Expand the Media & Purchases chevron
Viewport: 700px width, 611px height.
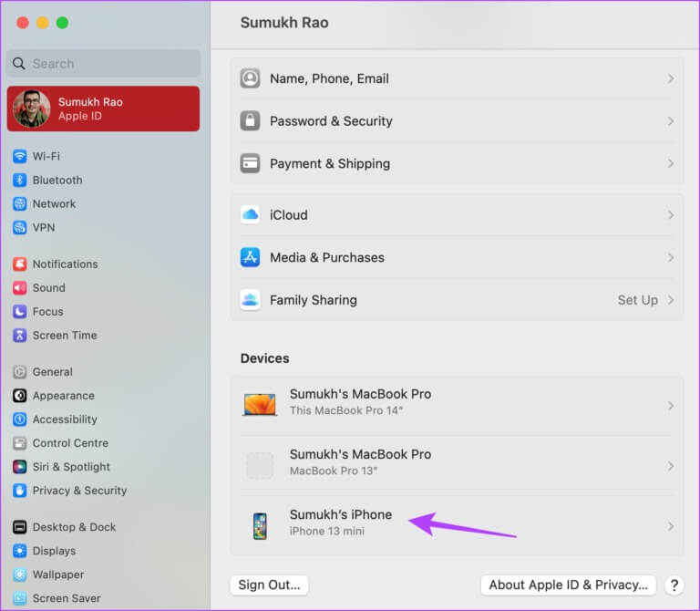pos(671,257)
